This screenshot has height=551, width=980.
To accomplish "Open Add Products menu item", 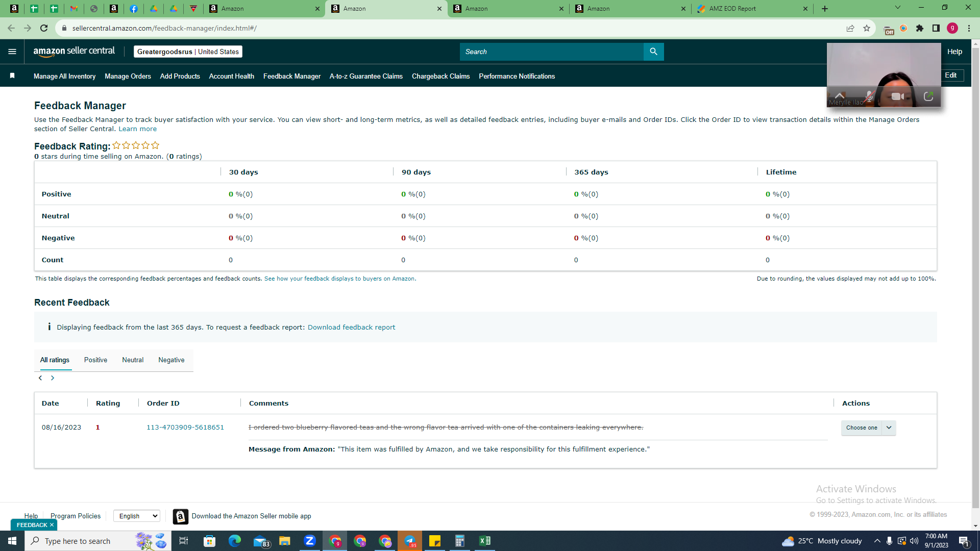I will (180, 76).
